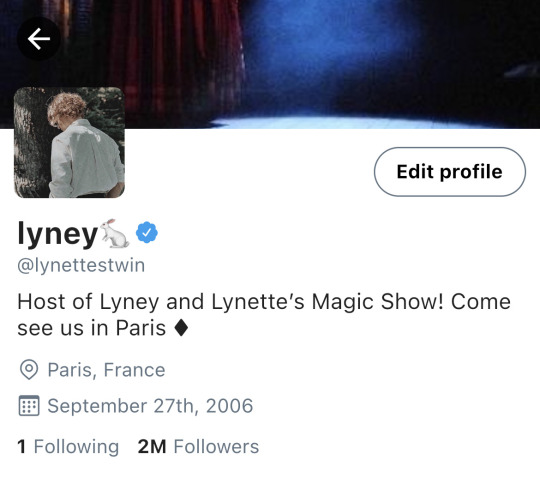Go back using the arrow icon

[39, 39]
